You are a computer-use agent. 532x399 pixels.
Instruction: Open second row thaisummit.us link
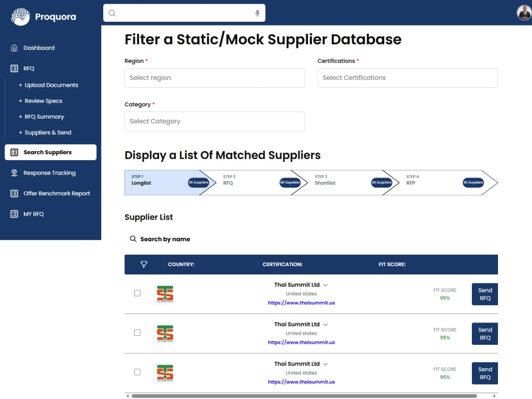click(301, 342)
